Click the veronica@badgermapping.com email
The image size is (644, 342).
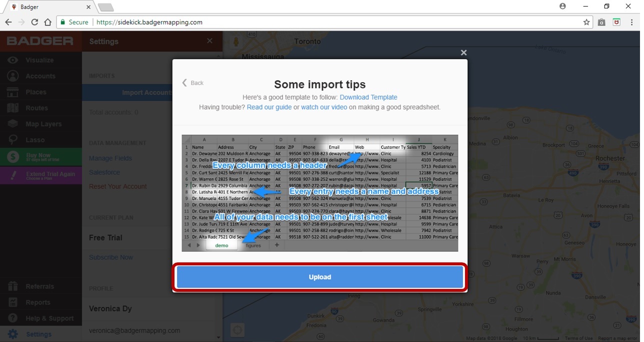point(134,330)
